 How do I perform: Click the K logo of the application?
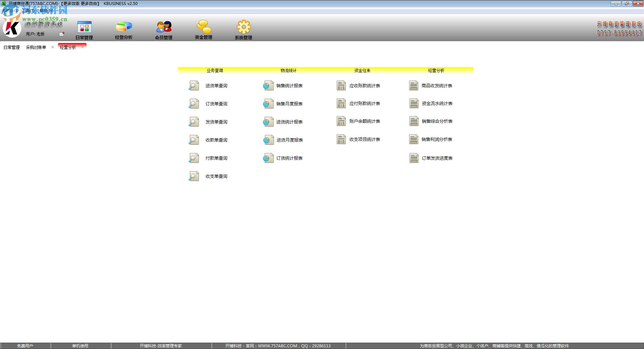12,28
